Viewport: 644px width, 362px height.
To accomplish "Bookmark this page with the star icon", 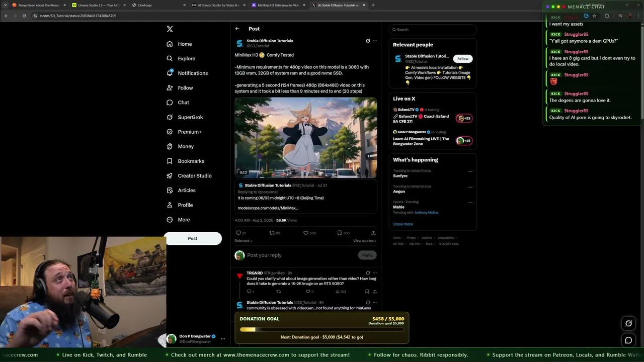I will [x=594, y=16].
